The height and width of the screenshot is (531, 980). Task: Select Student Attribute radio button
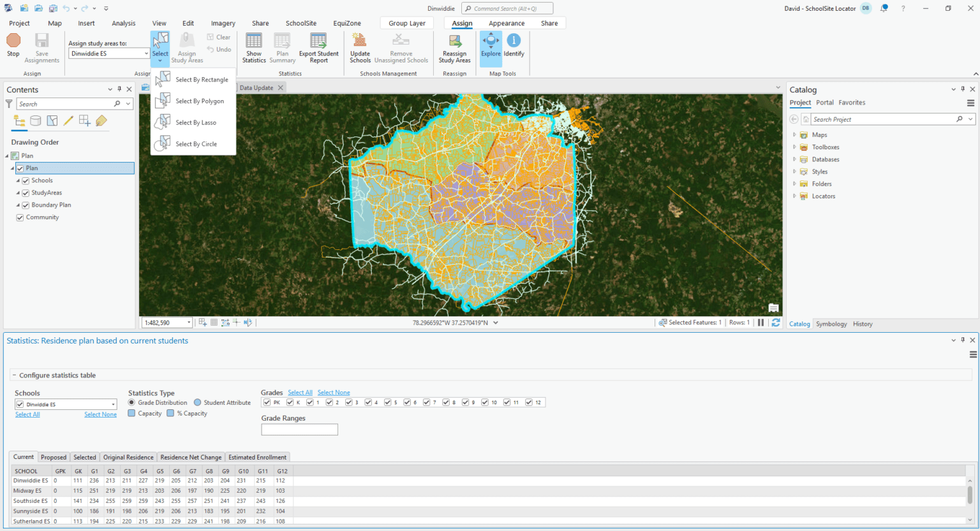tap(198, 403)
